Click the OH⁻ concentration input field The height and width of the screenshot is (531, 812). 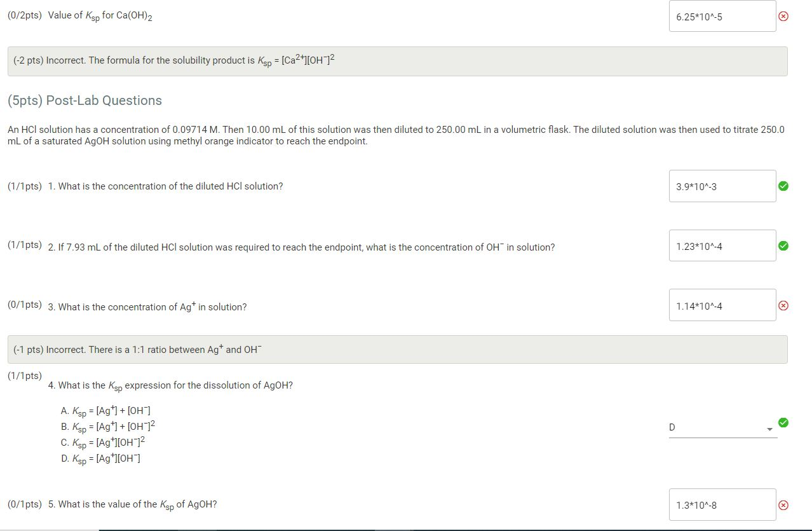pyautogui.click(x=722, y=245)
